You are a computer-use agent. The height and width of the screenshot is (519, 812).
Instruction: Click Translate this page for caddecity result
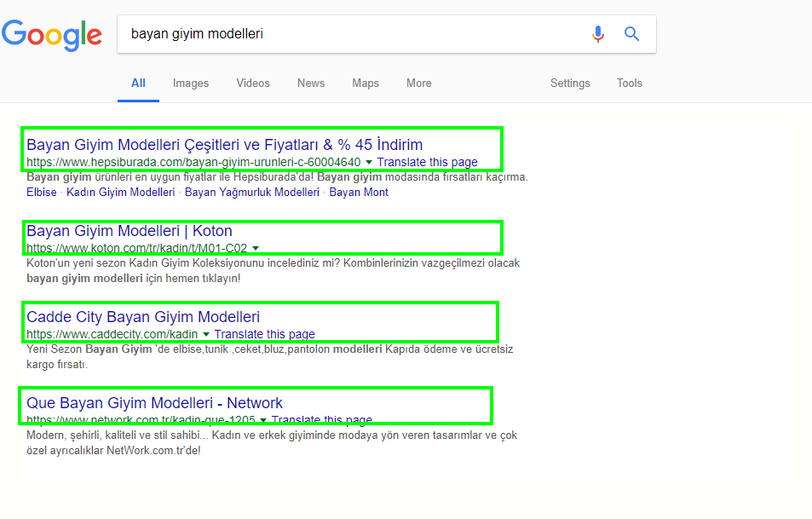pos(265,334)
